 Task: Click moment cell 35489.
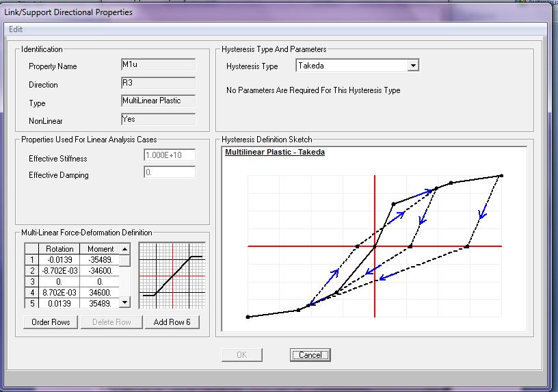point(99,303)
